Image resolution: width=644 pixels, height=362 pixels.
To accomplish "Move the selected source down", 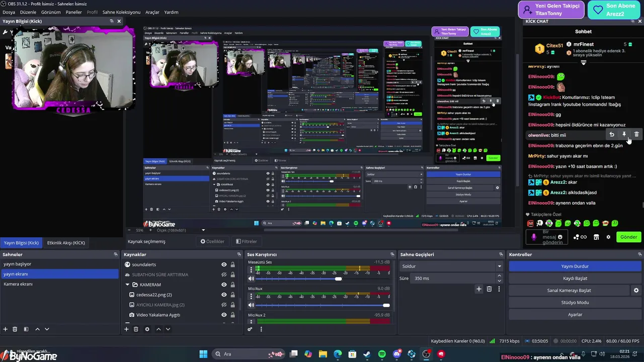I will [x=168, y=329].
